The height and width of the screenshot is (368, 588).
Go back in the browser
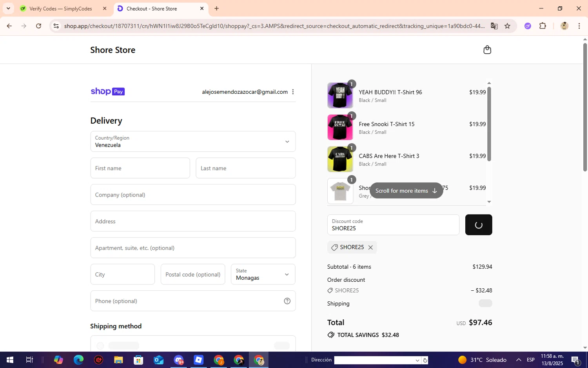tap(9, 26)
